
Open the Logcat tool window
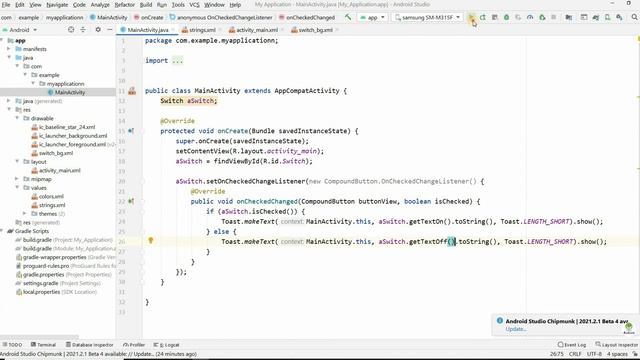167,345
